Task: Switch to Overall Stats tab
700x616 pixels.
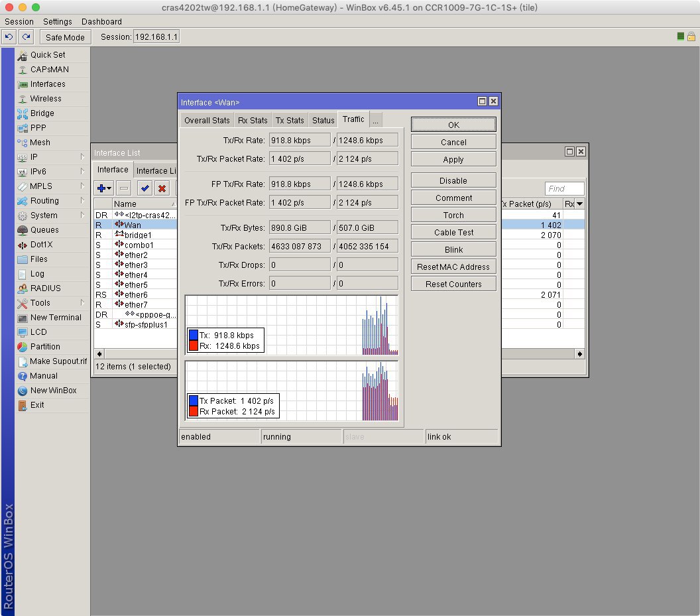Action: coord(207,121)
